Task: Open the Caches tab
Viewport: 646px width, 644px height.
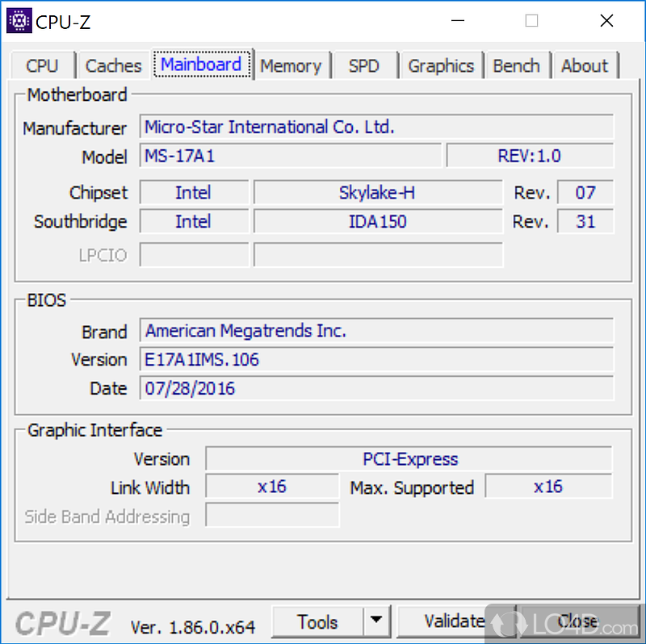Action: tap(113, 65)
